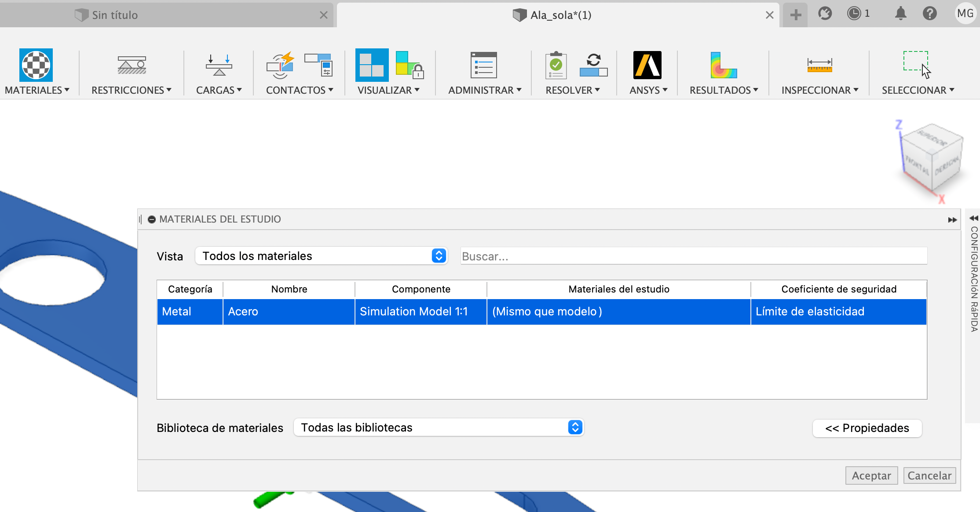
Task: Open the MG user profile avatar
Action: (x=965, y=14)
